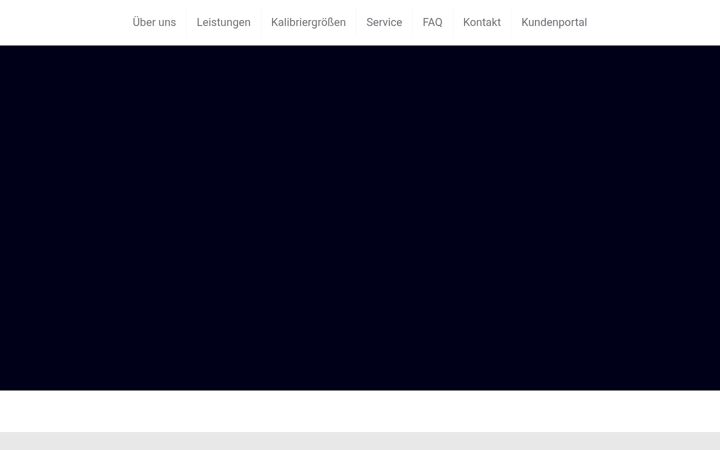The width and height of the screenshot is (720, 450).
Task: Select Kalibriergrößen in navigation
Action: click(308, 22)
